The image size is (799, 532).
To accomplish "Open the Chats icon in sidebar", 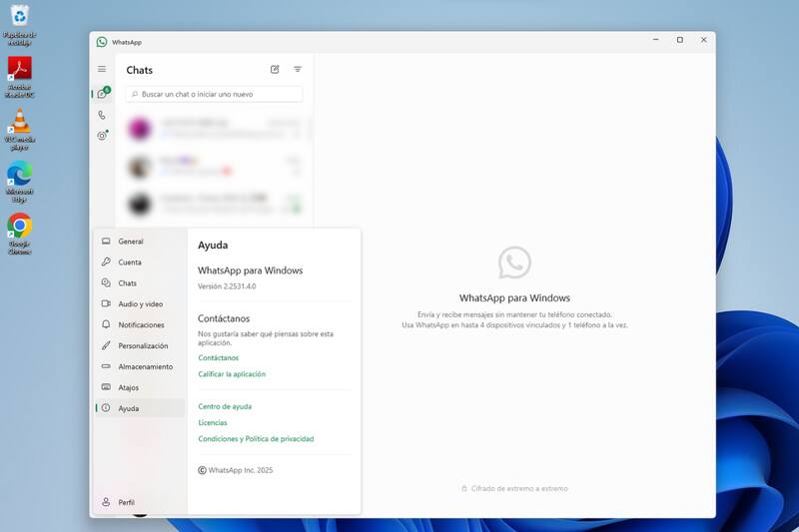I will (x=102, y=94).
